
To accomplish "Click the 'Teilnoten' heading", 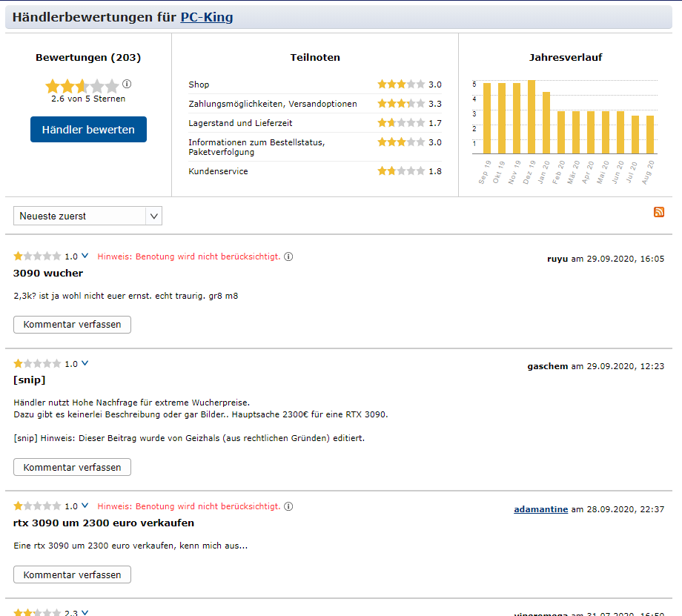I will point(315,57).
